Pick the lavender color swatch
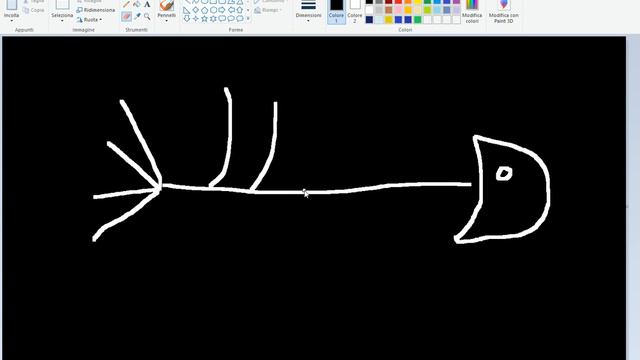Image resolution: width=640 pixels, height=360 pixels. 456,10
